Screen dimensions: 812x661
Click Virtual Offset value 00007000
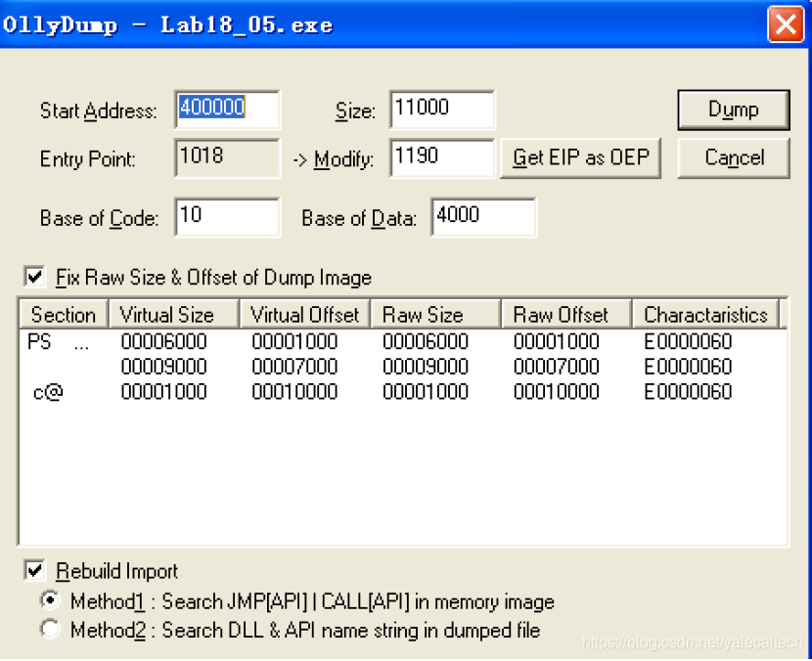coord(294,367)
